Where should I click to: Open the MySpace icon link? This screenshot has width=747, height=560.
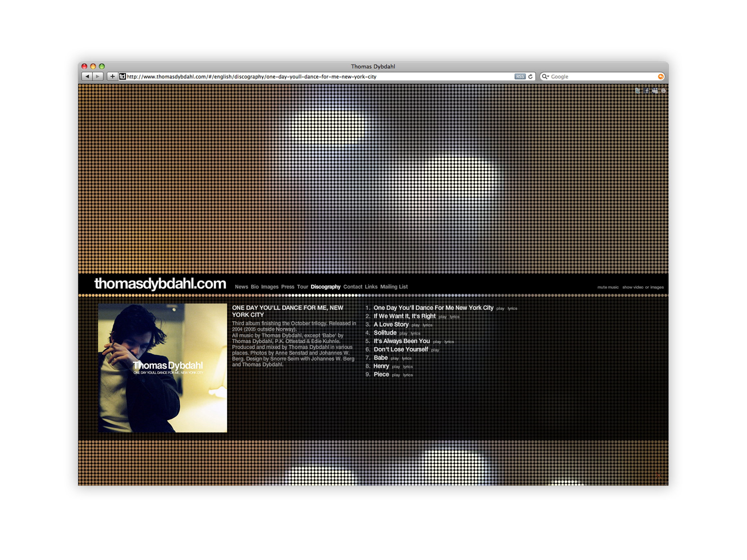655,91
